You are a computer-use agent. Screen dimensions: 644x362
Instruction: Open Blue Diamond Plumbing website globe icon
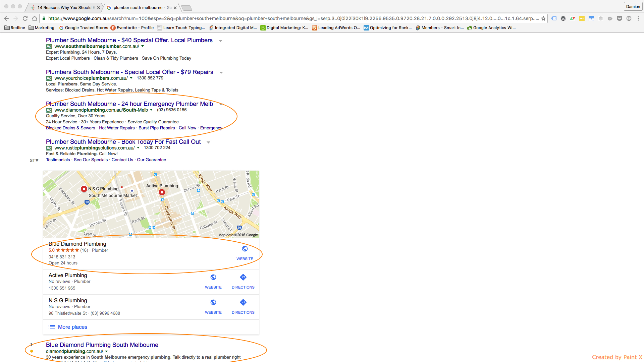pos(245,249)
